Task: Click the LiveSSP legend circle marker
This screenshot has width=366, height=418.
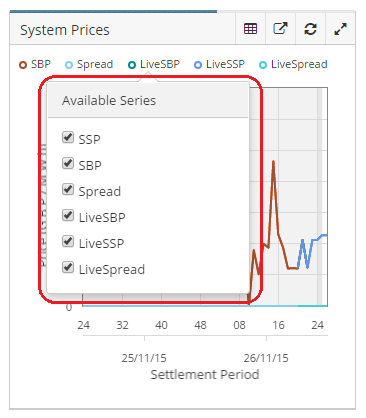Action: (198, 65)
